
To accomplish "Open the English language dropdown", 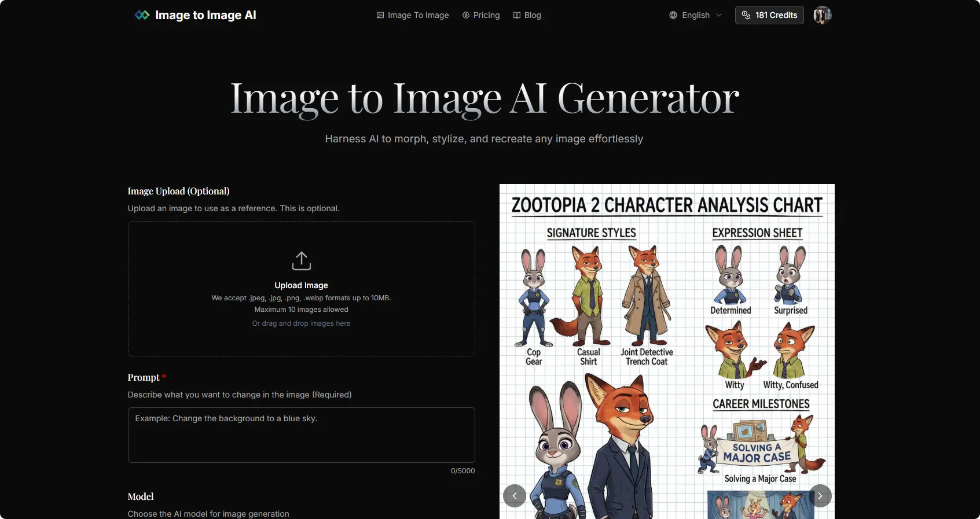I will click(696, 15).
